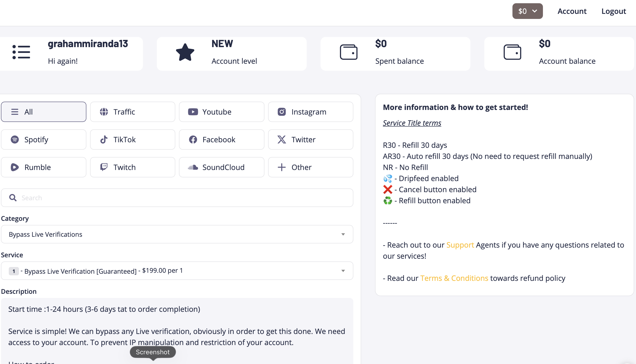Click the service number 1 badge
636x364 pixels.
[x=14, y=271]
